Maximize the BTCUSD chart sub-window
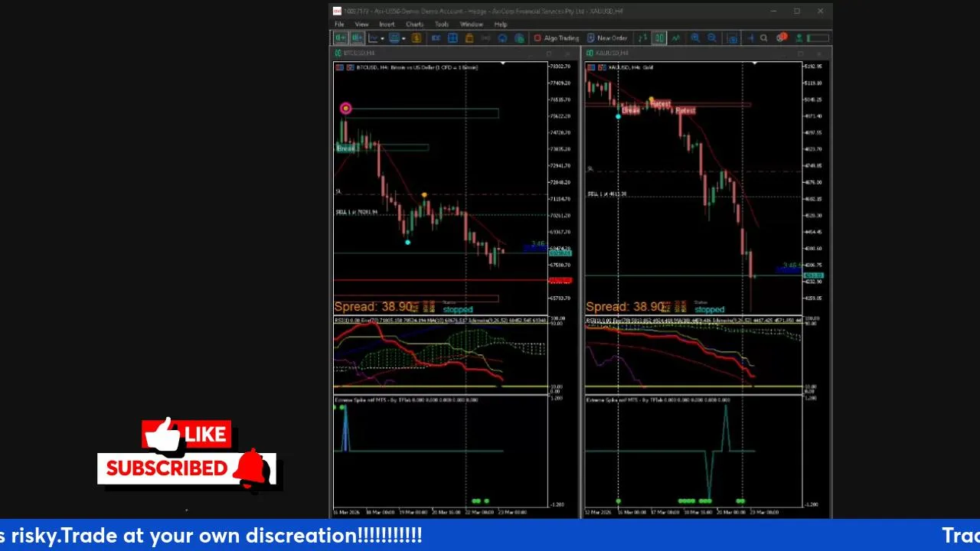The height and width of the screenshot is (551, 980). click(x=549, y=54)
